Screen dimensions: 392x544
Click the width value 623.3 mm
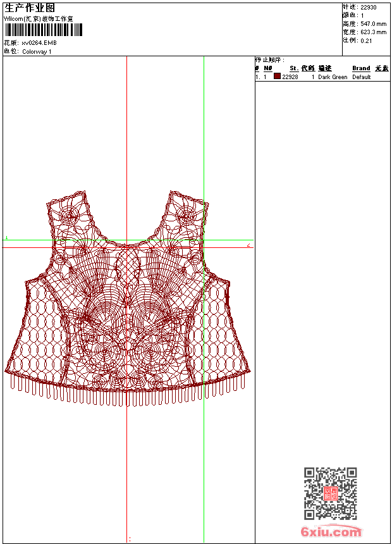pos(373,32)
